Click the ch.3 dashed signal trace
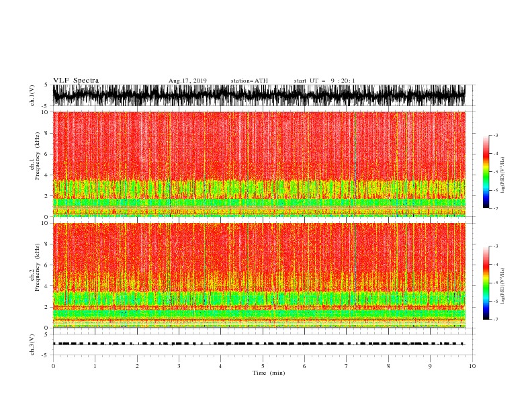532x411 pixels. [259, 344]
